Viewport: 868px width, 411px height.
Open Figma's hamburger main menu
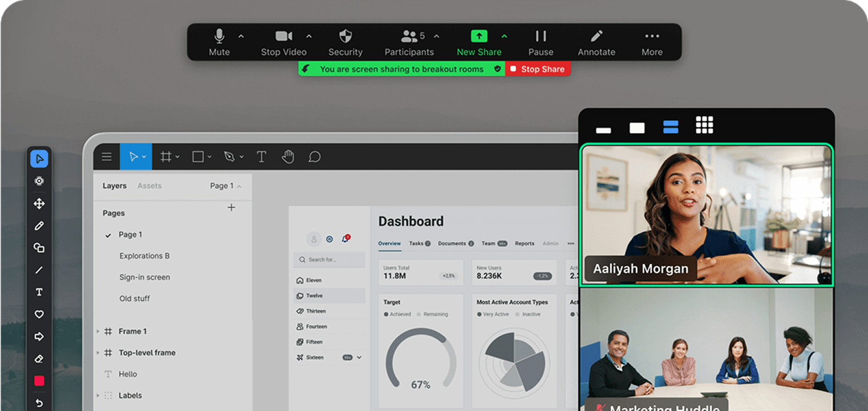[x=106, y=156]
